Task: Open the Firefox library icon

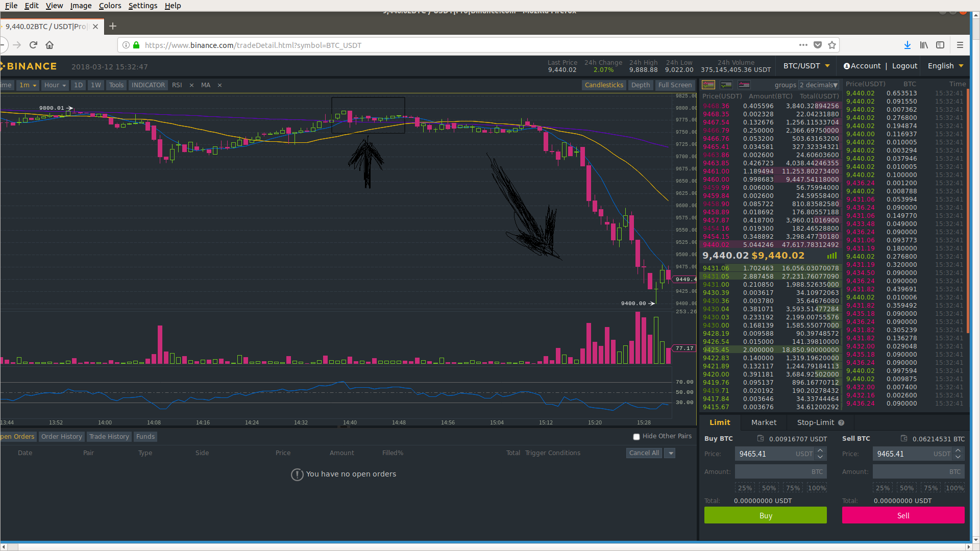Action: [924, 45]
